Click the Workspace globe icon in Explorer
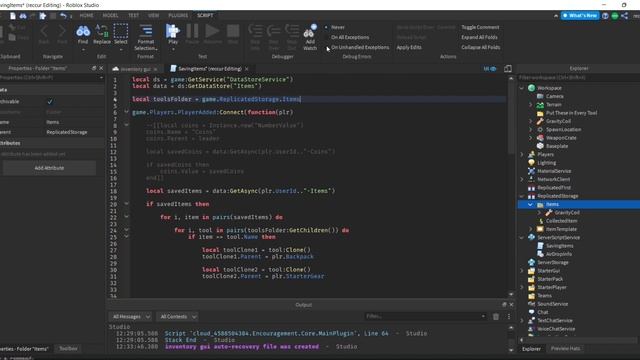This screenshot has height=360, width=640. (531, 88)
